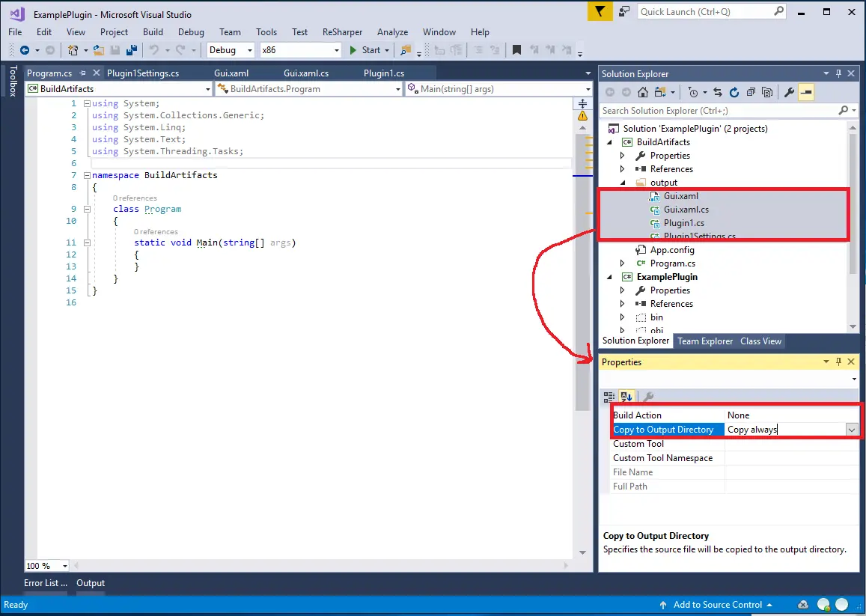The height and width of the screenshot is (616, 866).
Task: Click the feedback icon next to Quick Launch
Action: 624,12
